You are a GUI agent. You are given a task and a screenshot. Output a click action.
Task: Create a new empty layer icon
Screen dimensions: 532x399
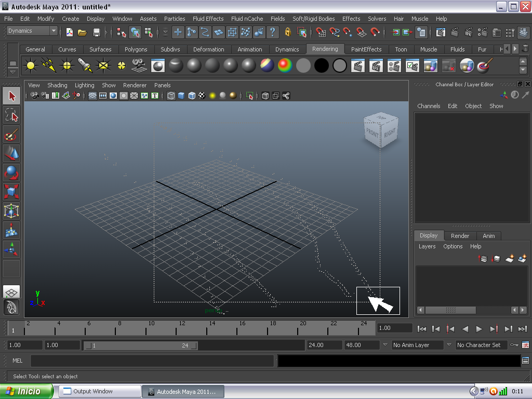510,259
